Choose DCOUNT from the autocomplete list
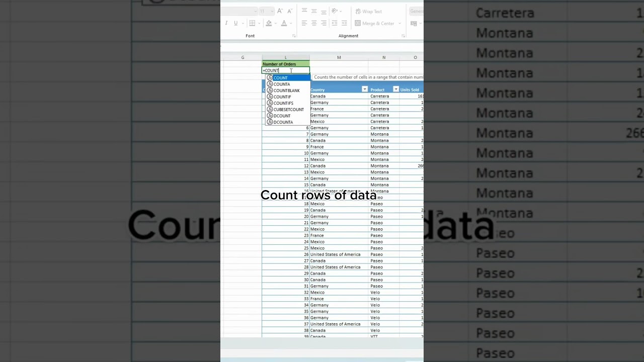This screenshot has width=644, height=362. click(x=288, y=116)
